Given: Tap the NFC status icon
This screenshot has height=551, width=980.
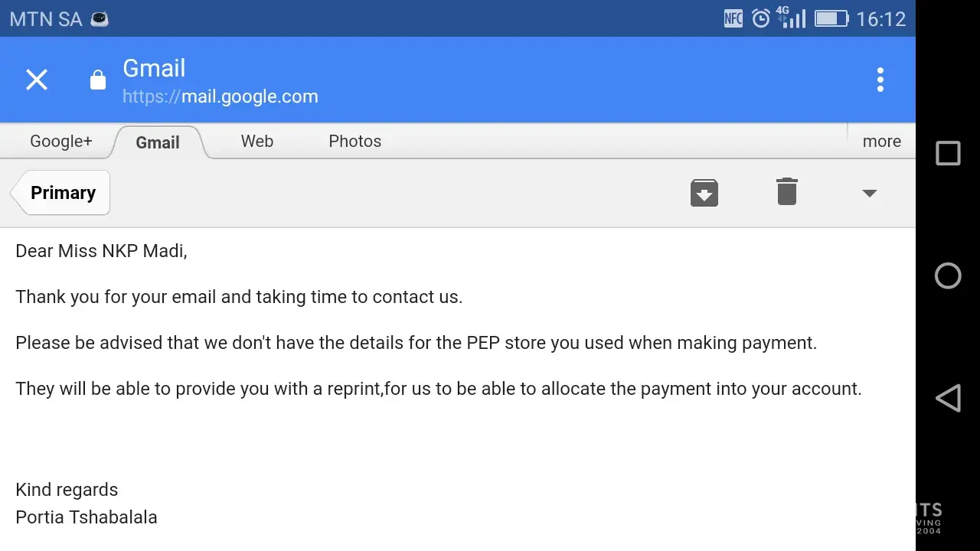Looking at the screenshot, I should (x=733, y=18).
